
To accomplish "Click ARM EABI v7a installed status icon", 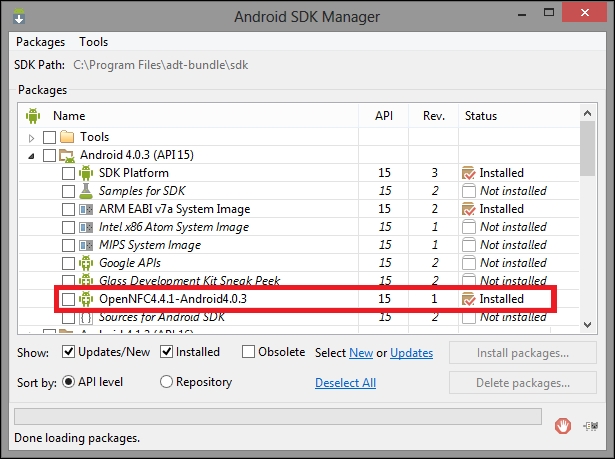I will (x=469, y=209).
